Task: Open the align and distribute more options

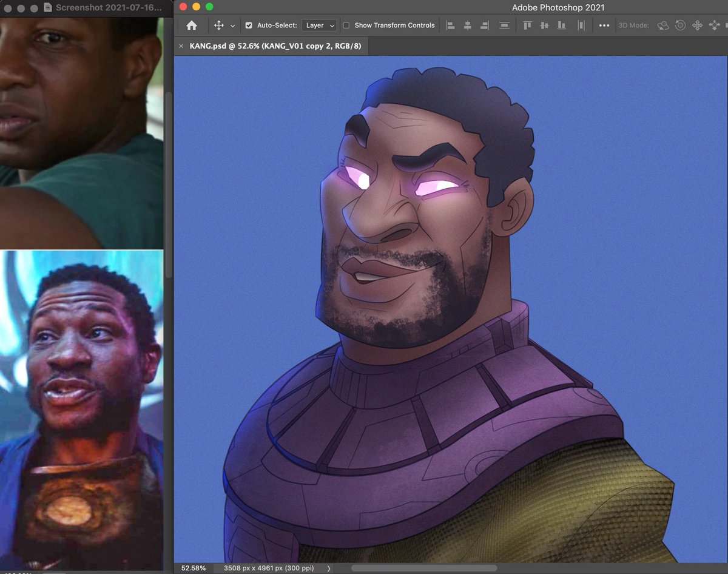Action: (604, 25)
